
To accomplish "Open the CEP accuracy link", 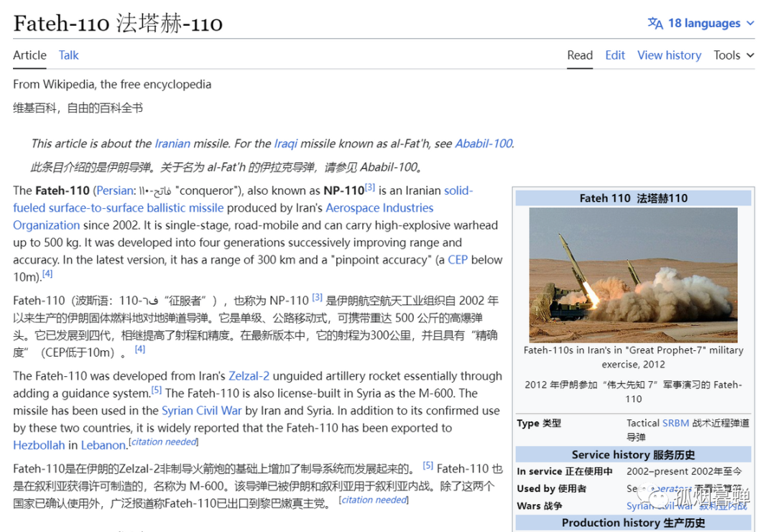I will tap(458, 260).
